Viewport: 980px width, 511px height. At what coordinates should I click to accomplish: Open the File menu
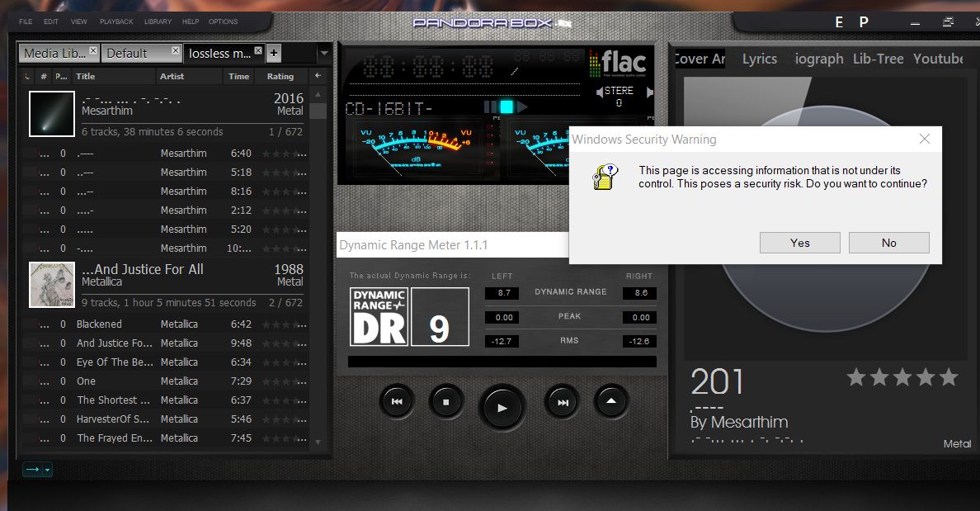26,21
